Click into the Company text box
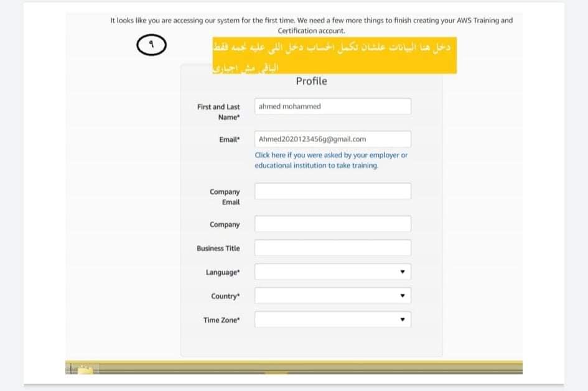Image resolution: width=588 pixels, height=391 pixels. (x=333, y=224)
